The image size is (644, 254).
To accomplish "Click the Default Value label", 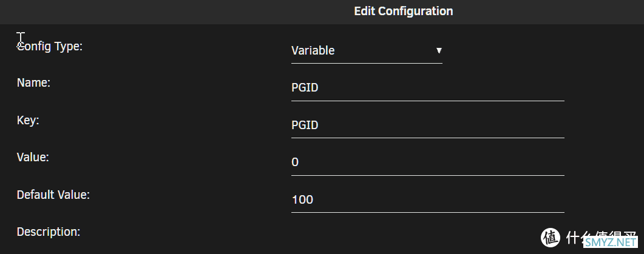I will tap(53, 195).
